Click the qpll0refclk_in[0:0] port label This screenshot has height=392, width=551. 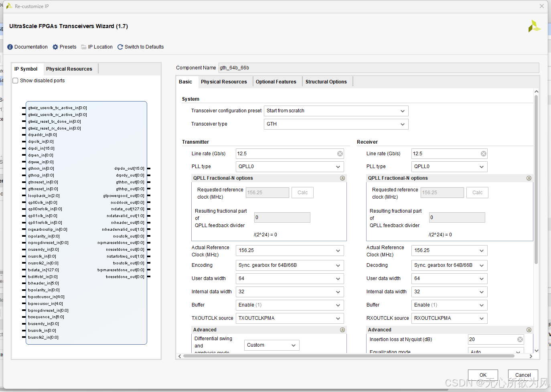[x=45, y=209]
